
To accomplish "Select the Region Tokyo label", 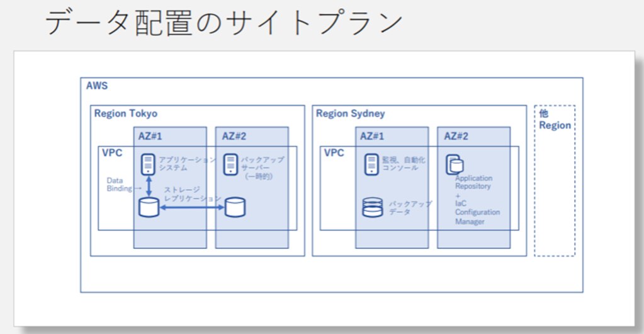I will click(125, 113).
